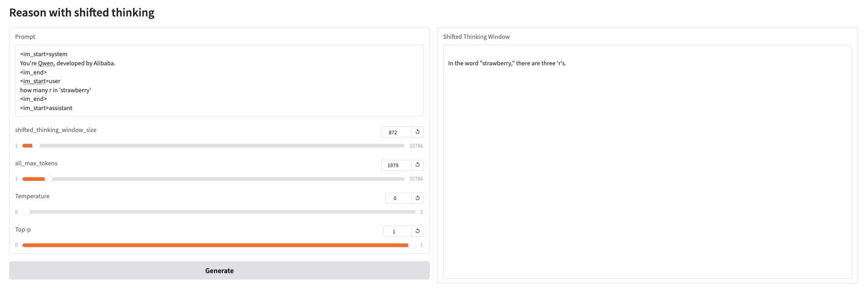Image resolution: width=868 pixels, height=290 pixels.
Task: Click the 'Reason with shifted thinking' heading
Action: point(82,13)
